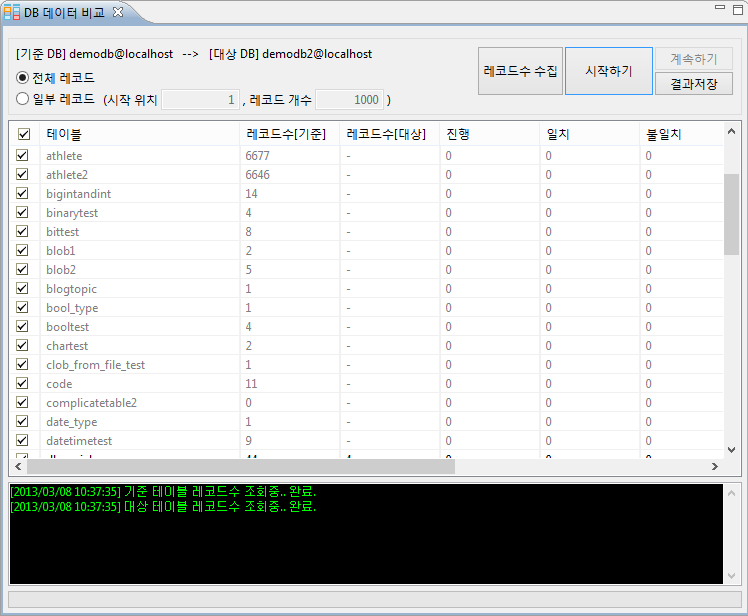The image size is (748, 616).
Task: Click the log console scroll down arrow
Action: [731, 576]
